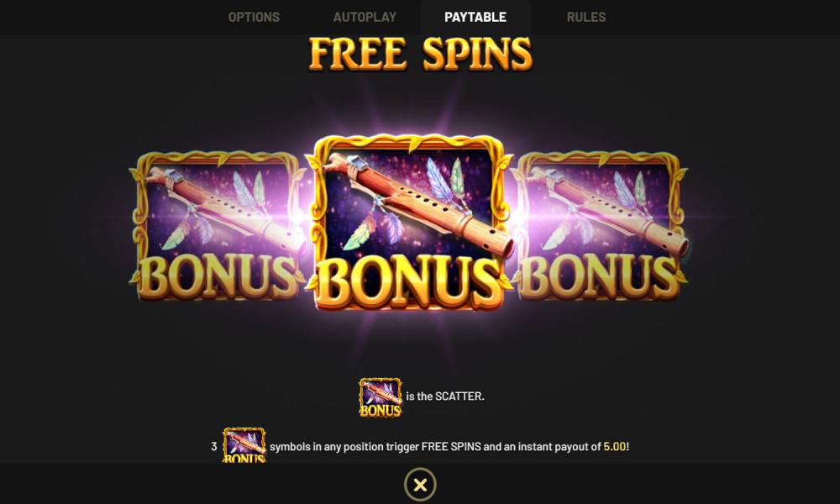The image size is (840, 504).
Task: Close the paytable with the X button
Action: click(x=420, y=485)
